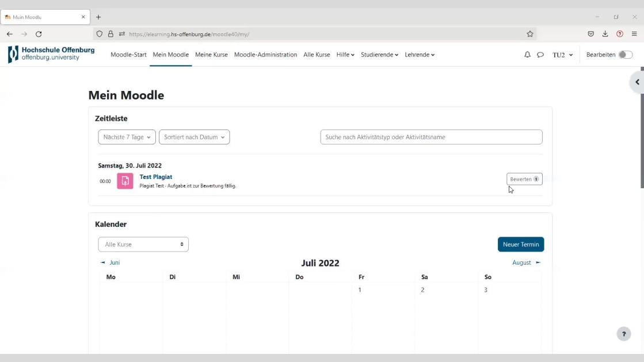Toggle the Bearbeiten edit mode switch
Image resolution: width=644 pixels, height=362 pixels.
pyautogui.click(x=625, y=55)
